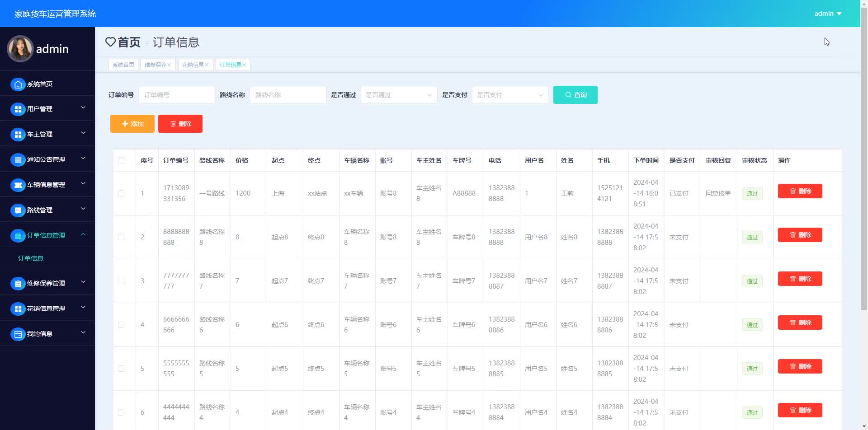868x430 pixels.
Task: Click the 路线名称 input field
Action: click(x=288, y=95)
